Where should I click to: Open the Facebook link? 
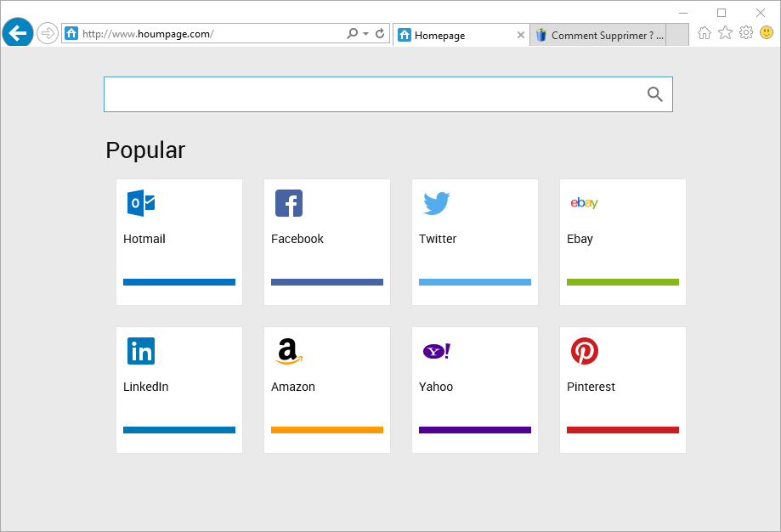pos(297,239)
